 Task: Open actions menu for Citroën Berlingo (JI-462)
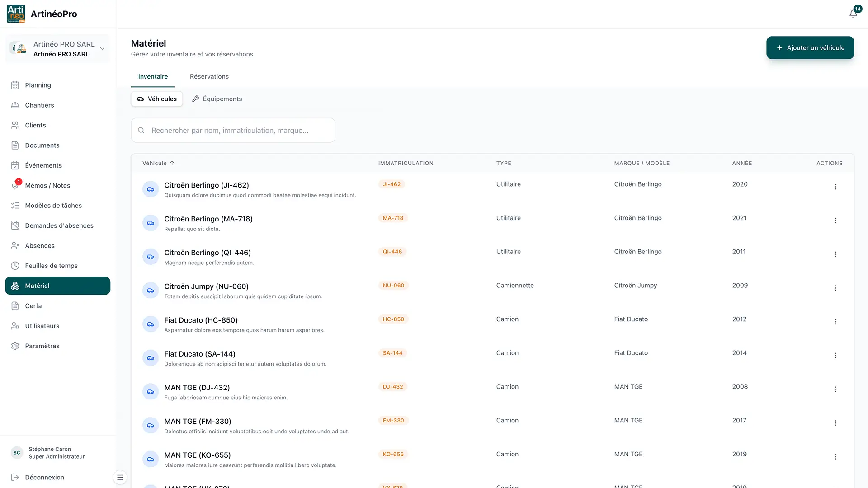835,187
